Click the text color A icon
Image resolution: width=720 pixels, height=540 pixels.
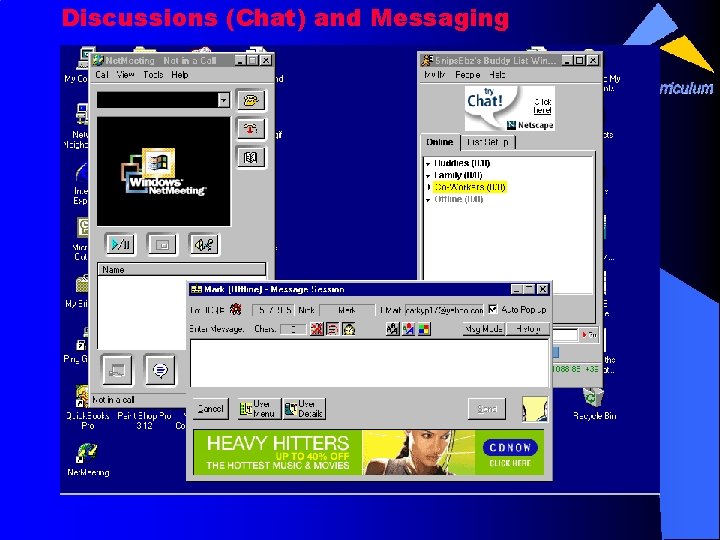click(408, 329)
